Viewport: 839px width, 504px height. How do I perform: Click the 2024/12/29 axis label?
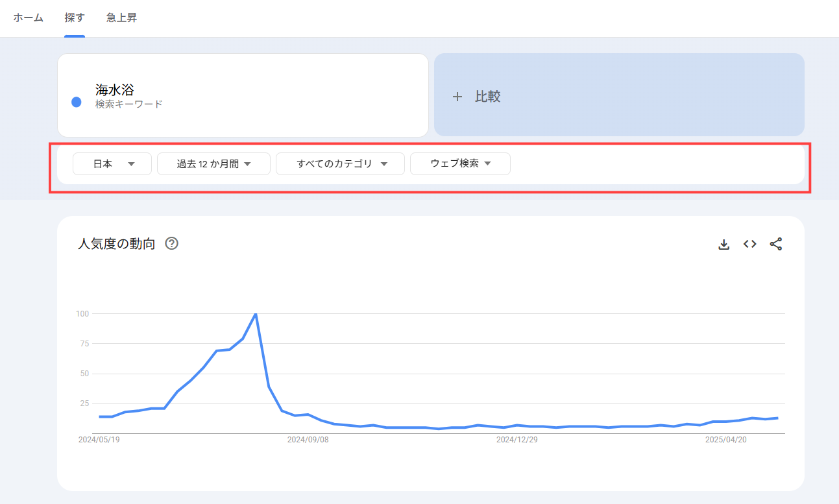coord(517,439)
